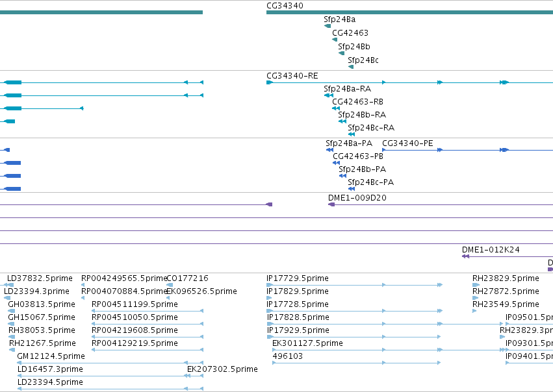Select the 496103 feature label
This screenshot has height=392, width=553.
(x=287, y=356)
